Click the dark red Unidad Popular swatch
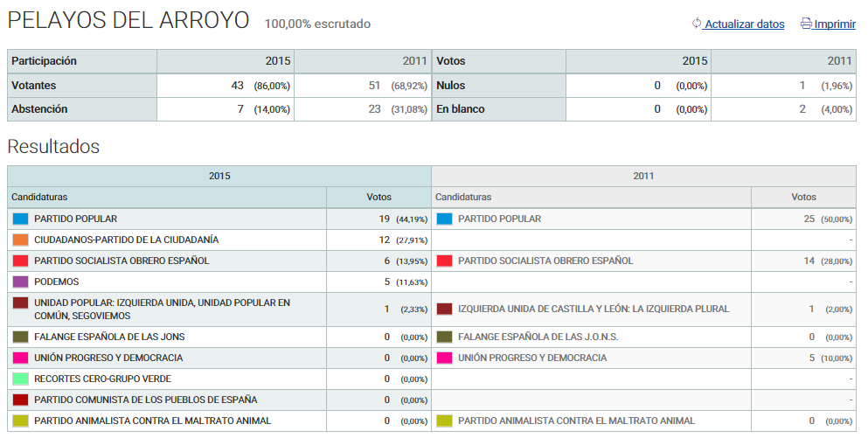Image resolution: width=868 pixels, height=445 pixels. pos(20,302)
